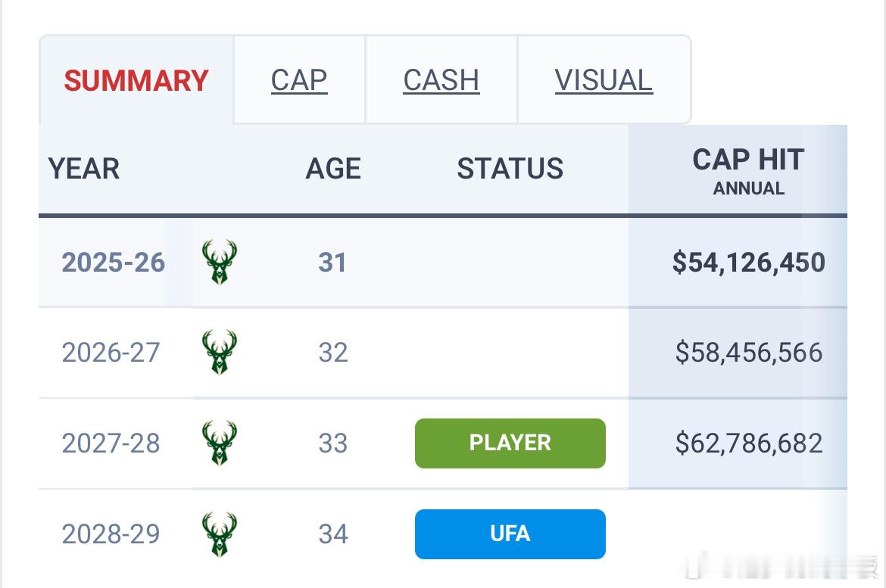
Task: Click the SUMMARY tab
Action: click(x=136, y=79)
